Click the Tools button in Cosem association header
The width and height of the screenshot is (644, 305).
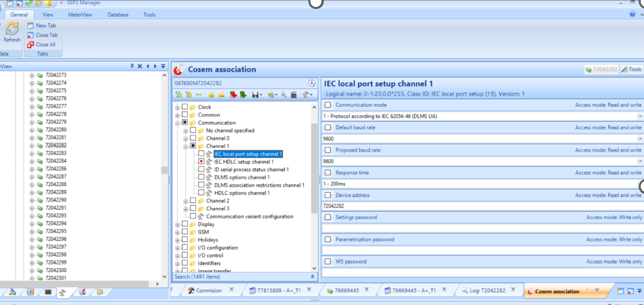click(631, 69)
